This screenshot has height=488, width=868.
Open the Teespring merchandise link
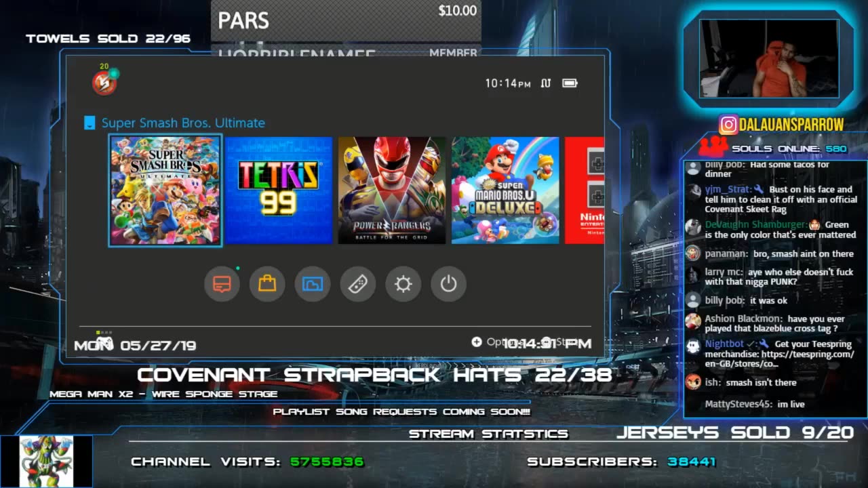pyautogui.click(x=778, y=359)
